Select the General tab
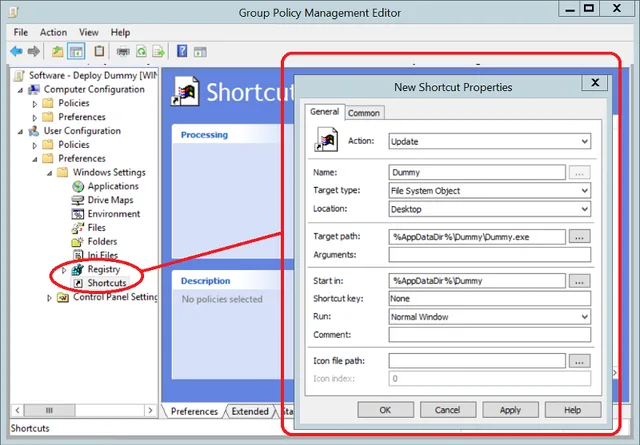640x445 pixels. point(324,111)
